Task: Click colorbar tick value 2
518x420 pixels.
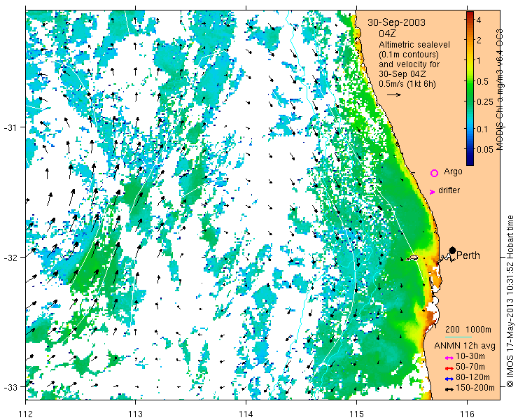Action: coord(479,40)
